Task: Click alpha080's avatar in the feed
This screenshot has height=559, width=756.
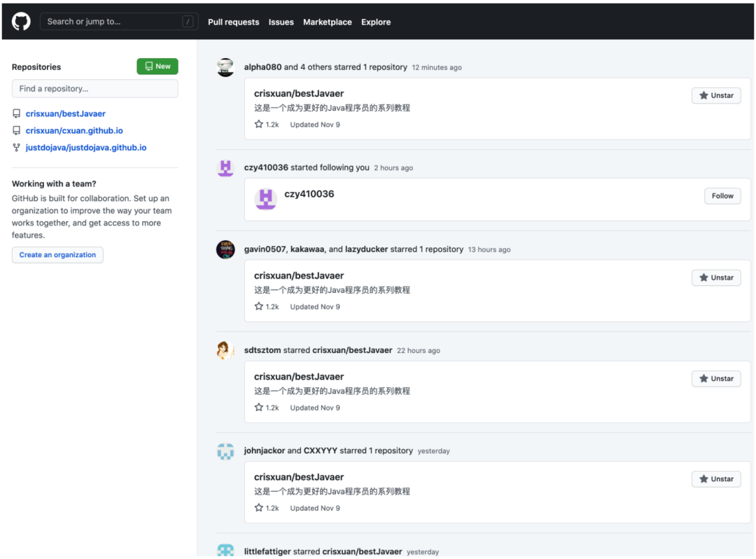Action: [225, 67]
